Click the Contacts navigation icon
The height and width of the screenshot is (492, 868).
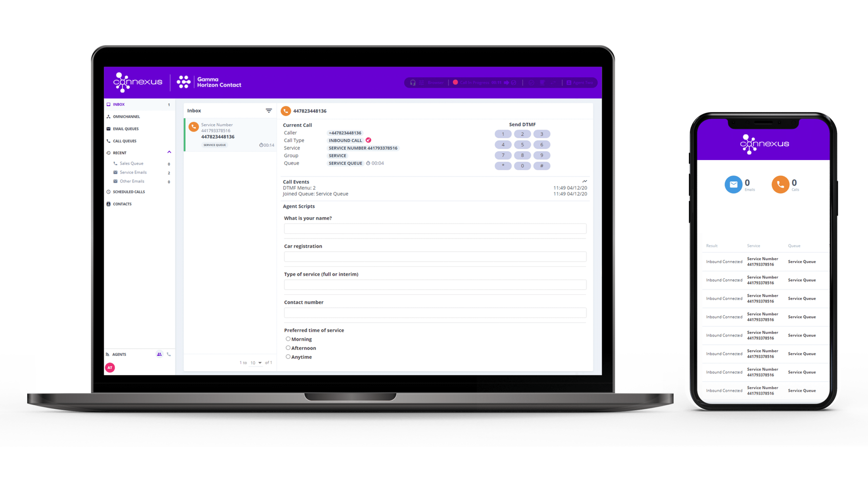point(109,204)
